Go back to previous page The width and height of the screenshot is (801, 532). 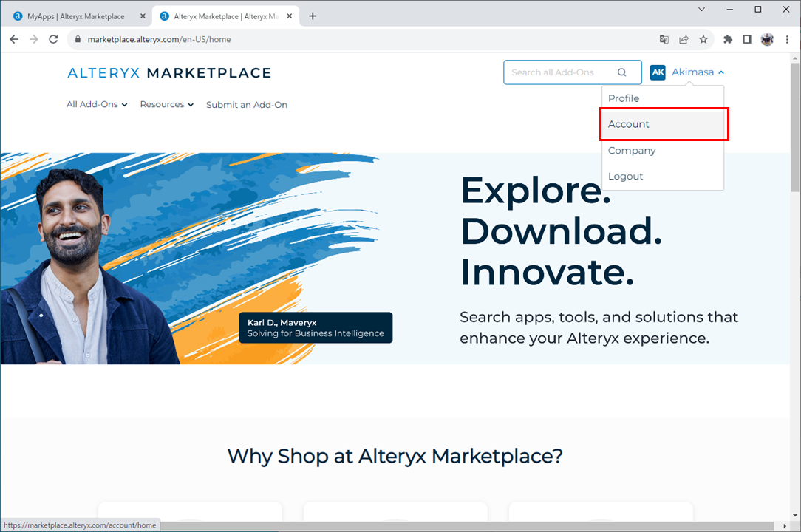pyautogui.click(x=14, y=39)
